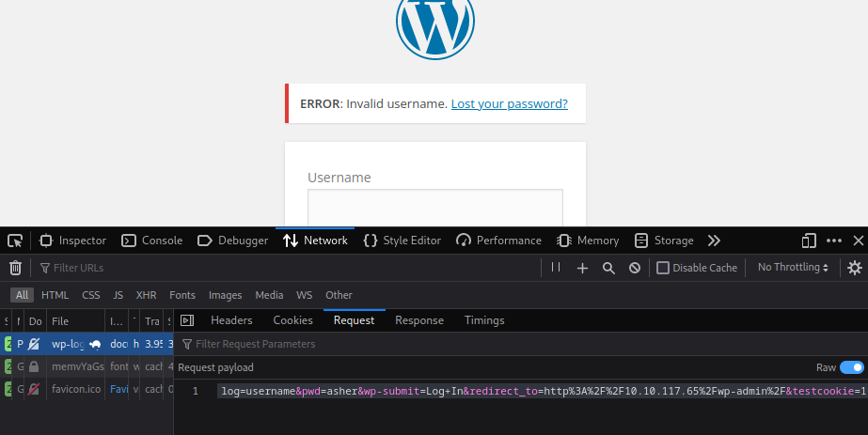Select the wp-login request row

(87, 344)
